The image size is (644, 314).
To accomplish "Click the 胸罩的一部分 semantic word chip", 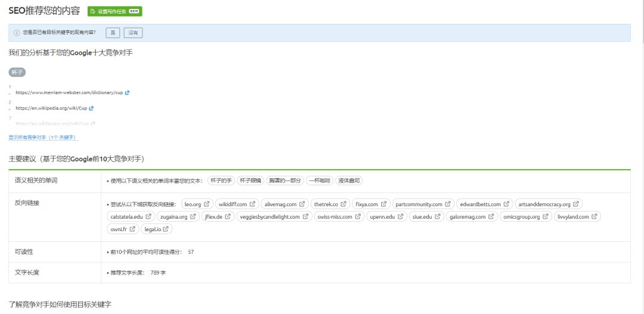I will click(284, 181).
